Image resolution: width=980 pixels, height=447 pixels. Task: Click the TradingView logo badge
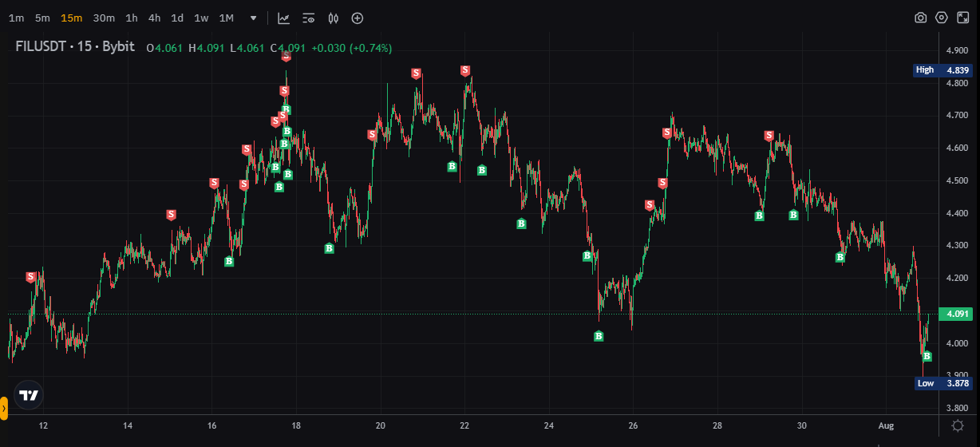pos(29,395)
